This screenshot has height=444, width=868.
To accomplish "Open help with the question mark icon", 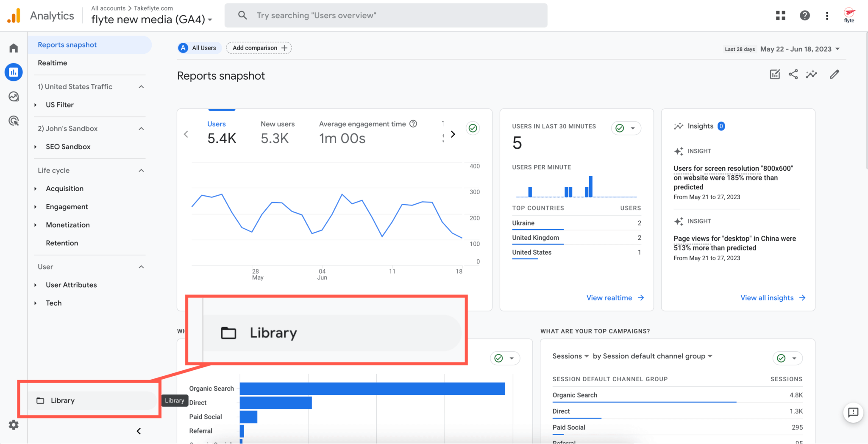I will click(x=804, y=15).
